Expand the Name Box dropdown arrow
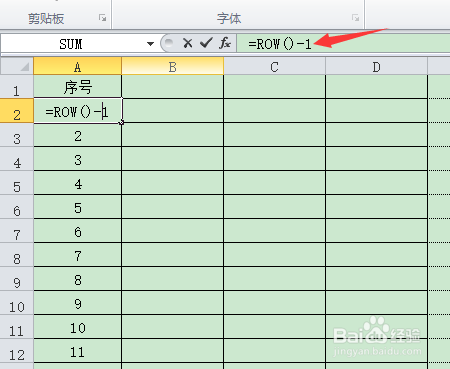 pyautogui.click(x=150, y=44)
